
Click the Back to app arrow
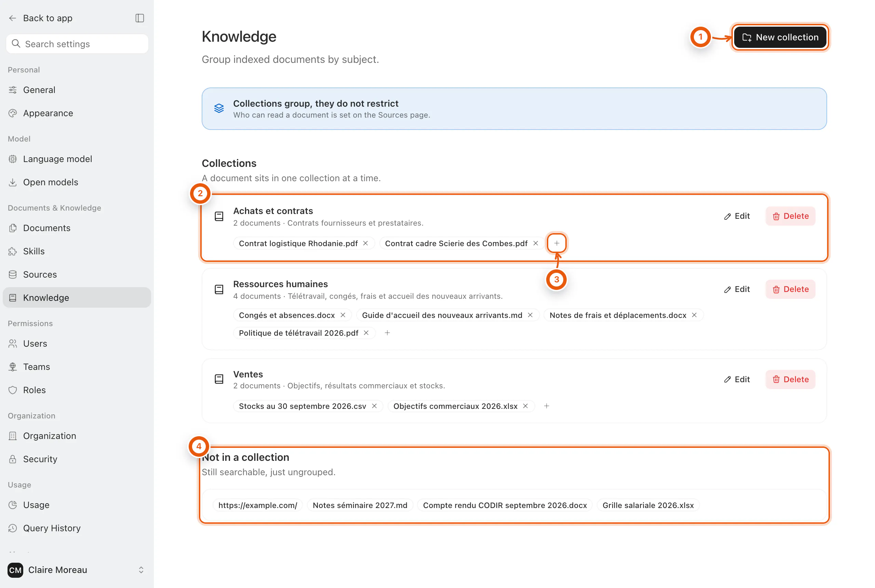12,18
